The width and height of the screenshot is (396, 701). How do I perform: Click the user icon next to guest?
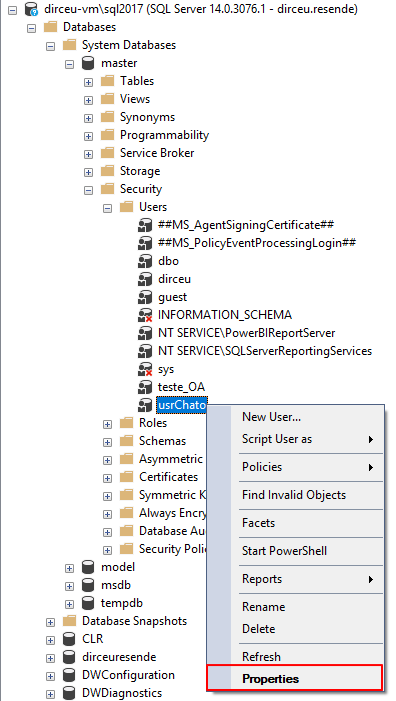145,297
